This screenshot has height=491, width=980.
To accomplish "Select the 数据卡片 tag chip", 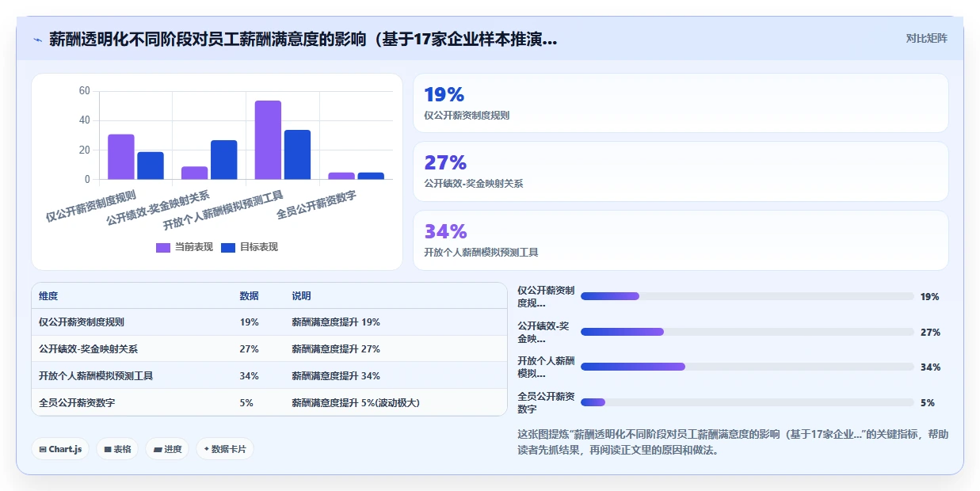I will 225,449.
